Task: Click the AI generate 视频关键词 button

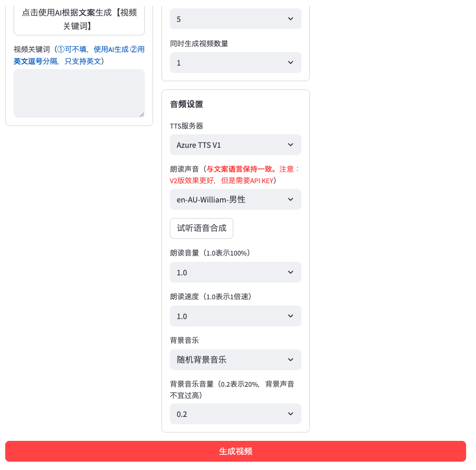Action: (x=79, y=19)
